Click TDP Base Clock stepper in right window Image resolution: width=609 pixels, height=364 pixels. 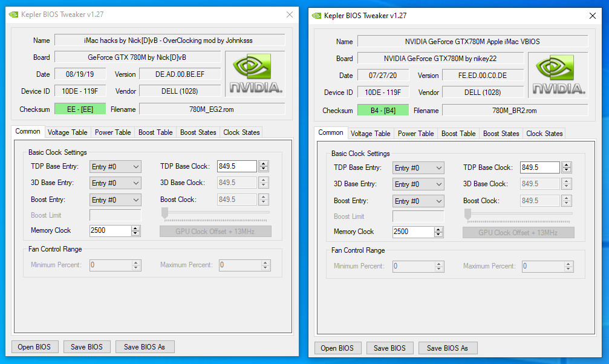(x=566, y=167)
